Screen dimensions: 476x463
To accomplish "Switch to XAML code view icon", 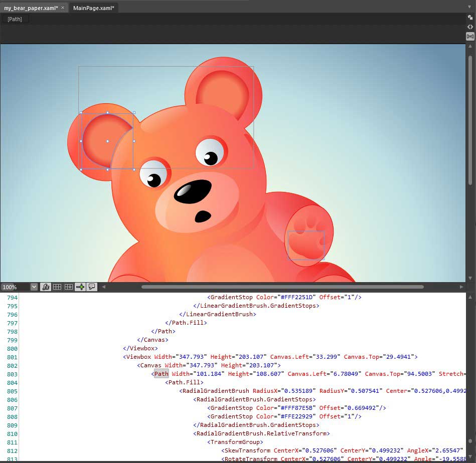I will [470, 27].
